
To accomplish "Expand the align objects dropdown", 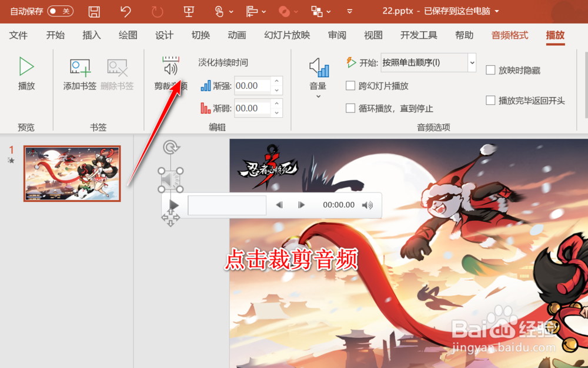I will (264, 12).
